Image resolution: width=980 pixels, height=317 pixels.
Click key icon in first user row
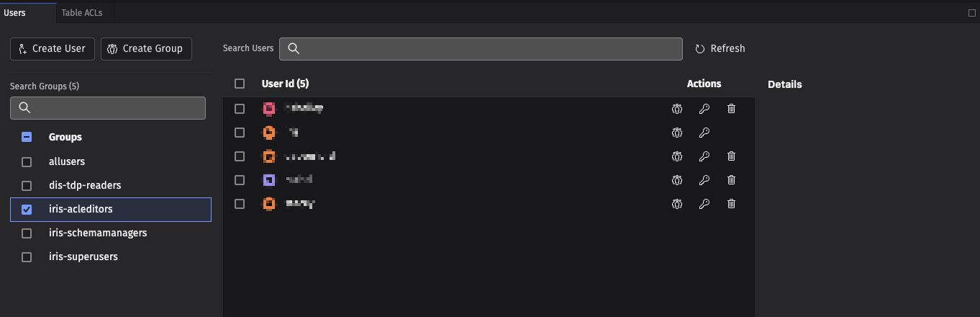704,109
